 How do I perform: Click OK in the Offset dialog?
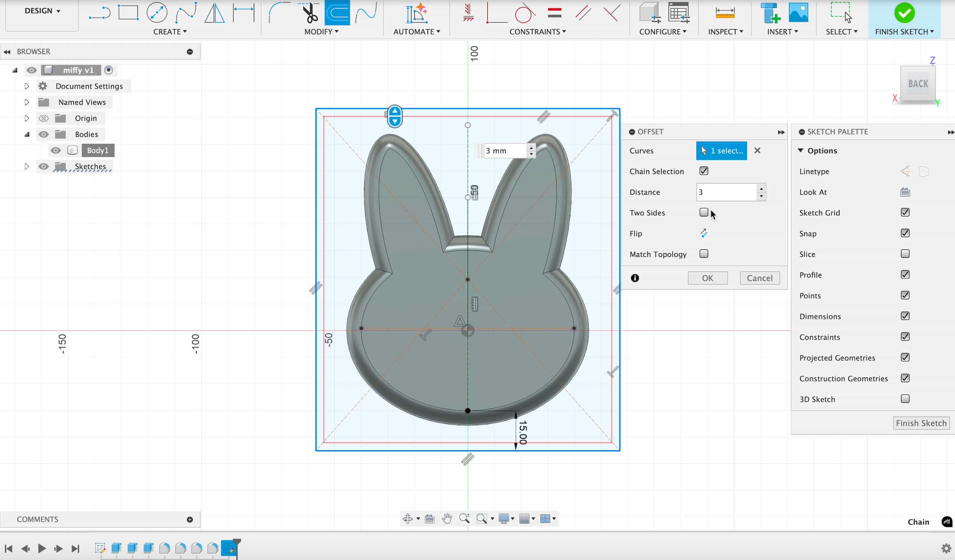coord(707,278)
